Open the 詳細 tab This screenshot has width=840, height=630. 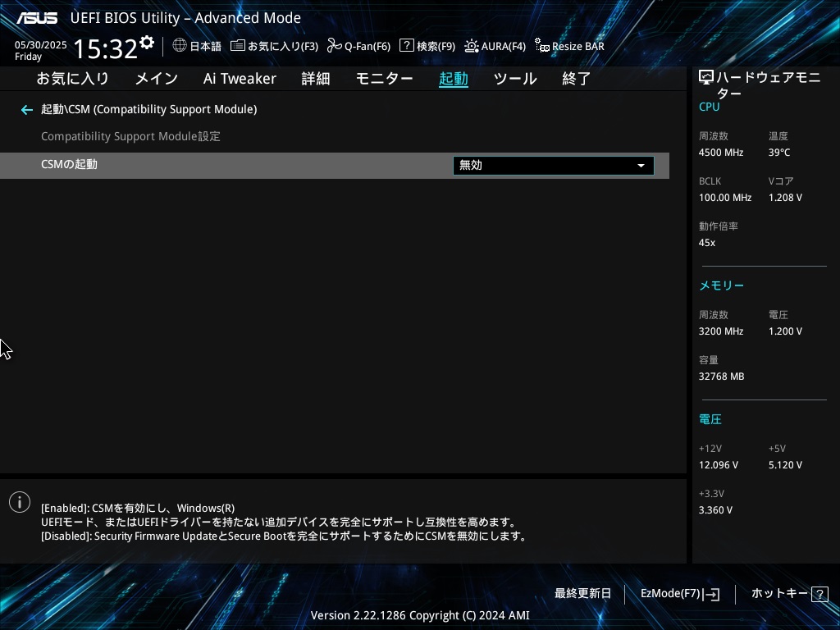coord(316,79)
